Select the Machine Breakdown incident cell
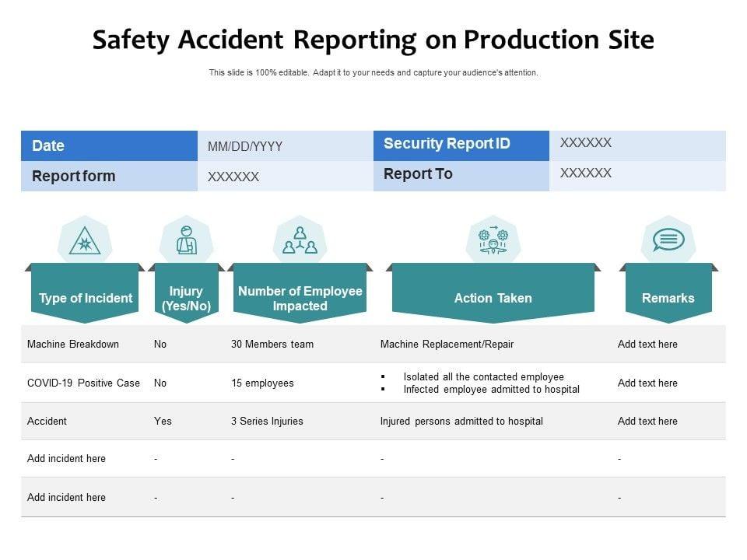747x560 pixels. tap(73, 344)
